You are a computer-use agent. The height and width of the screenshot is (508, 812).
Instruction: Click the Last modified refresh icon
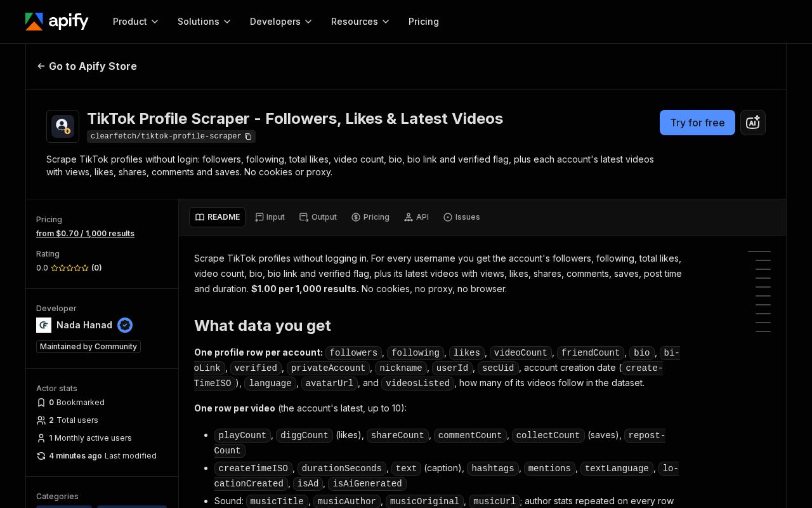pos(41,456)
